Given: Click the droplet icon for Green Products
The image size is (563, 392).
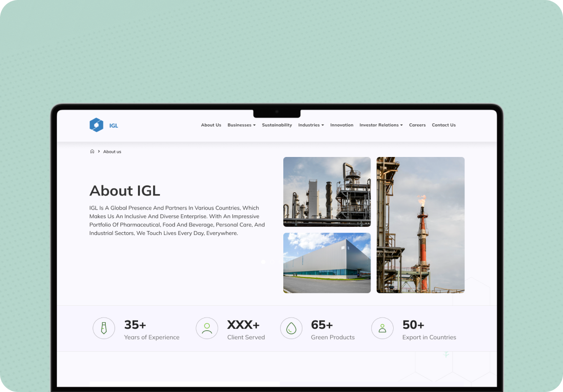Looking at the screenshot, I should pyautogui.click(x=291, y=328).
